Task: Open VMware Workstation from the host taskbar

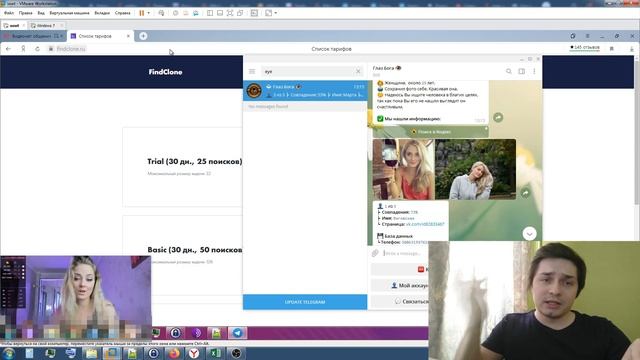Action: click(x=111, y=353)
